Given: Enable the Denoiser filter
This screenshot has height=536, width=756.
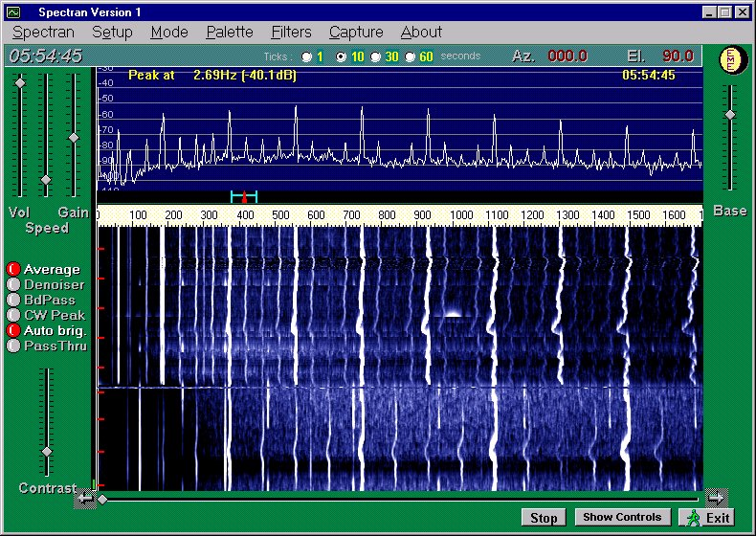Looking at the screenshot, I should click(x=13, y=284).
